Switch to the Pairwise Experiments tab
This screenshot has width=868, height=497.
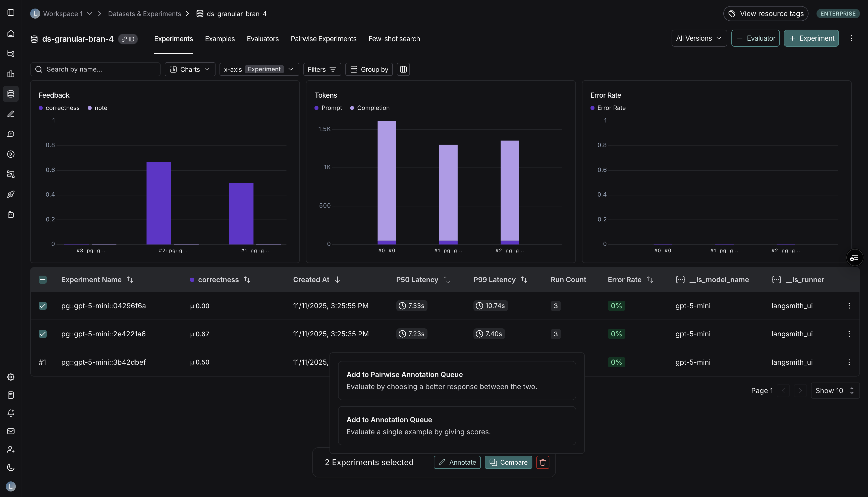(323, 39)
